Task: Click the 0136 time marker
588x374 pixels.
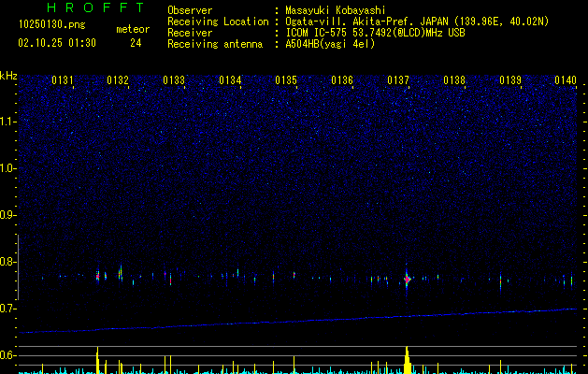Action: [342, 80]
